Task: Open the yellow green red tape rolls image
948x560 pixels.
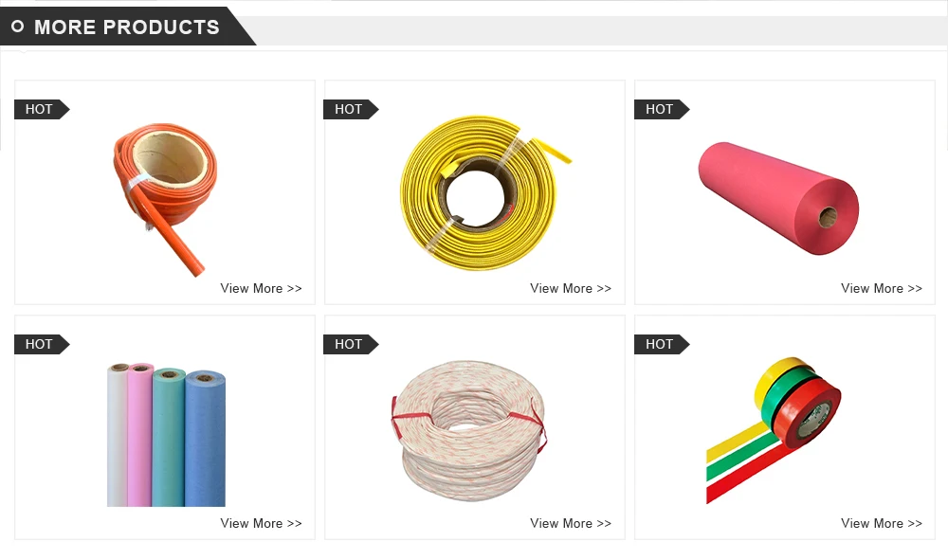Action: (774, 430)
